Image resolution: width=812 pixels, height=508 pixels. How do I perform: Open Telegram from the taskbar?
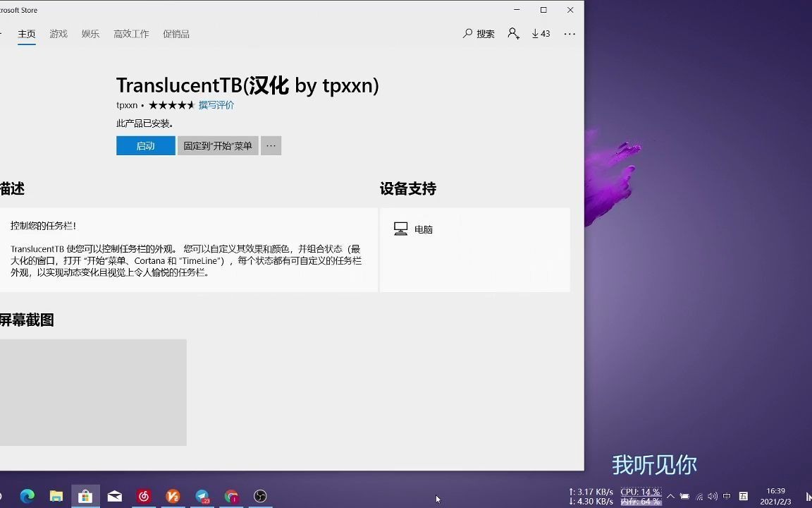coord(203,496)
